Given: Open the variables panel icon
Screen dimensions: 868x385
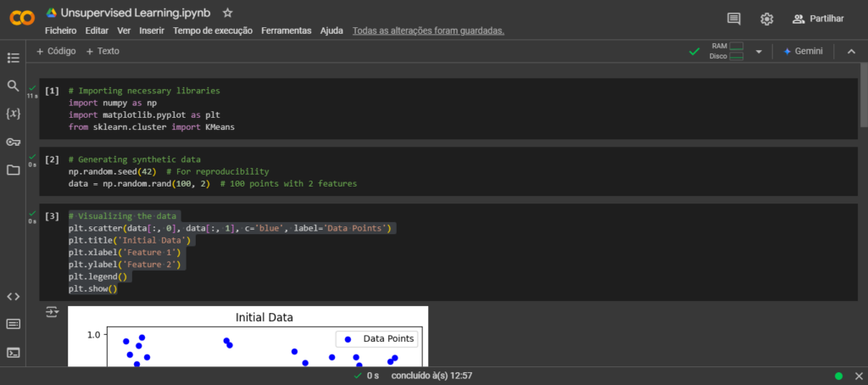Looking at the screenshot, I should pyautogui.click(x=13, y=114).
